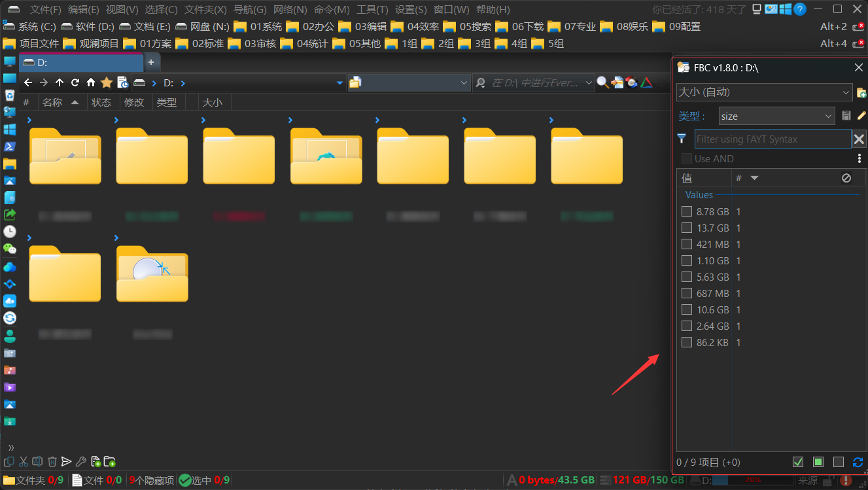
Task: Click the Favorites star icon
Action: pos(106,82)
